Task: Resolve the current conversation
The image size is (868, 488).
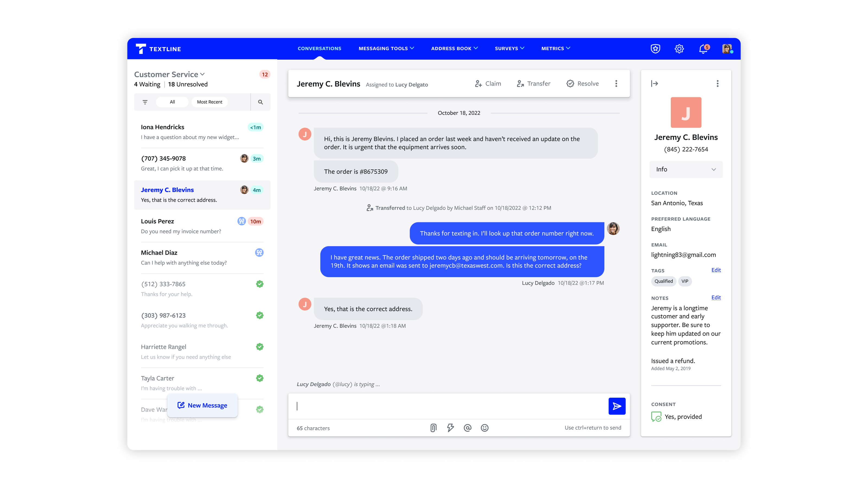Action: coord(582,84)
